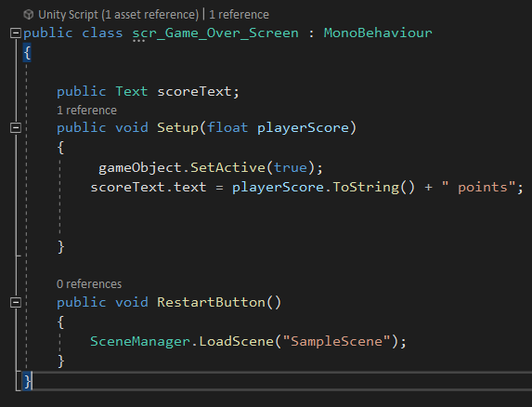Open '0 references' above the RestartButton method
The height and width of the screenshot is (407, 532).
click(x=89, y=284)
